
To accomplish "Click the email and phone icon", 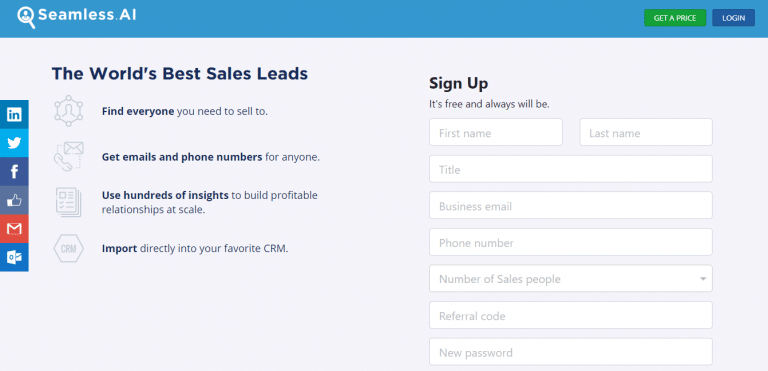I will coord(69,156).
